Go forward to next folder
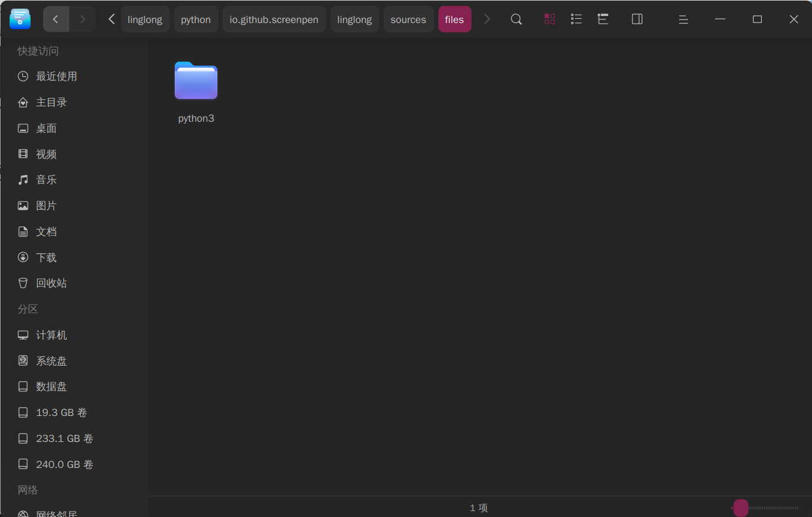Viewport: 812px width, 517px height. 83,19
